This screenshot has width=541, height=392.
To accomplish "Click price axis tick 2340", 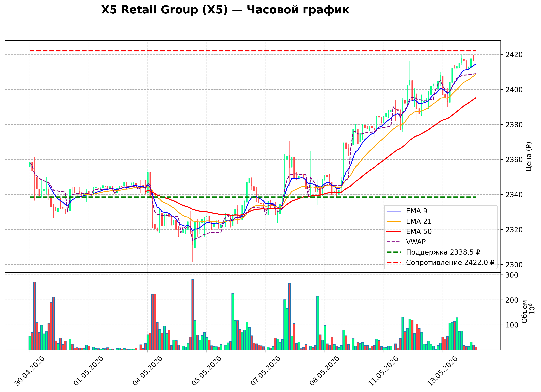I will point(514,195).
